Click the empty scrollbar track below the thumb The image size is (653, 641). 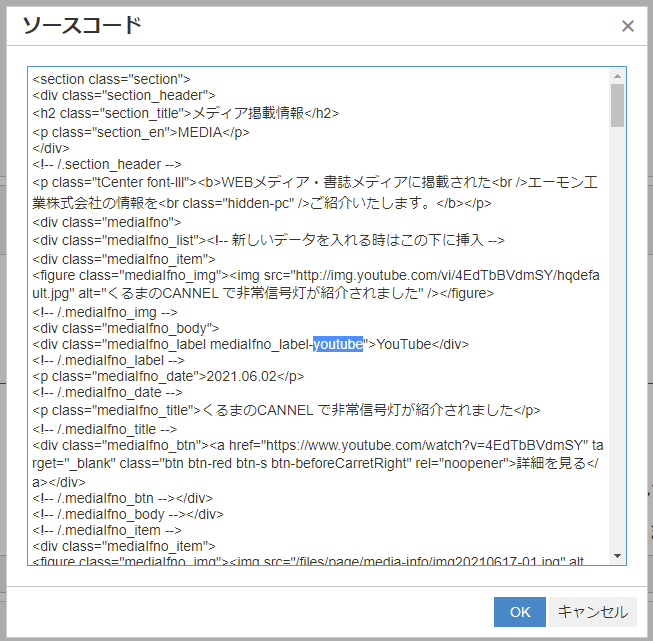pos(618,350)
